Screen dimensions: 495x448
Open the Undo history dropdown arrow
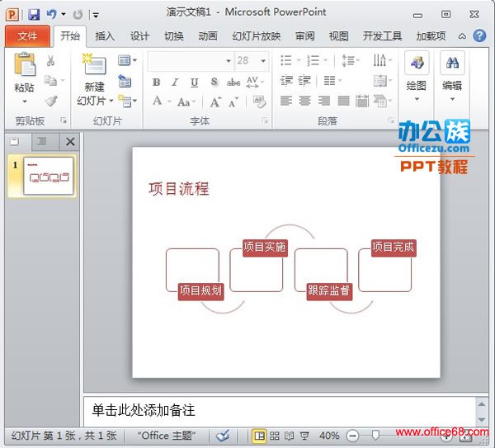64,14
